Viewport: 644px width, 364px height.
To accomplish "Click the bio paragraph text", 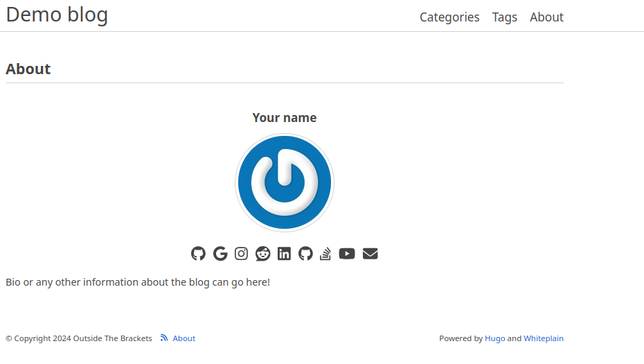I will tap(138, 282).
